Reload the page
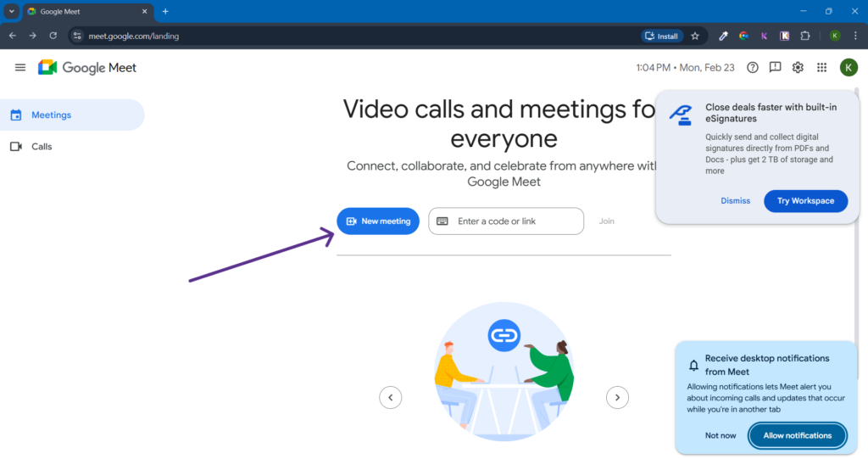This screenshot has width=868, height=459. 53,36
